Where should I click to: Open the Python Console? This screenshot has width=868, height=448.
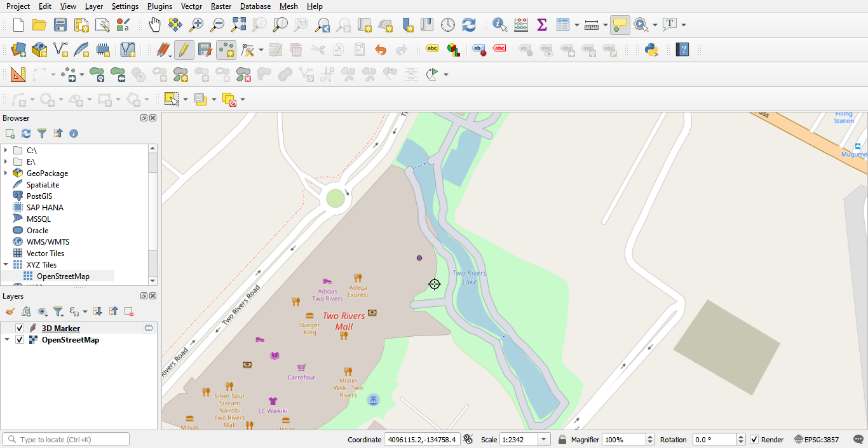coord(651,50)
